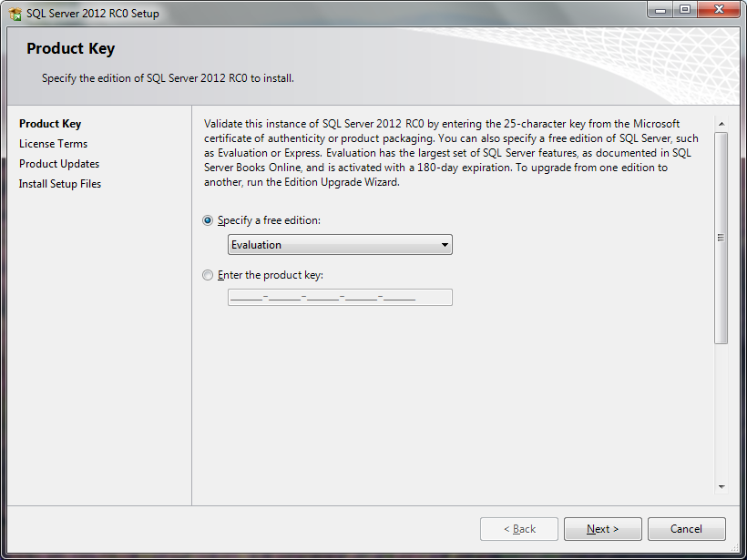The height and width of the screenshot is (560, 747).
Task: Select License Terms in the step list
Action: pos(54,144)
